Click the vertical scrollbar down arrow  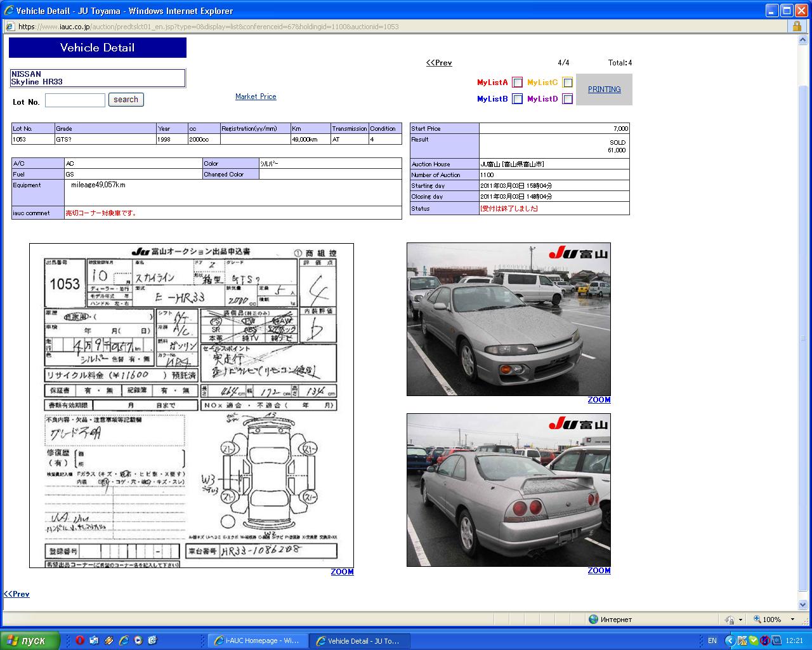[x=802, y=605]
